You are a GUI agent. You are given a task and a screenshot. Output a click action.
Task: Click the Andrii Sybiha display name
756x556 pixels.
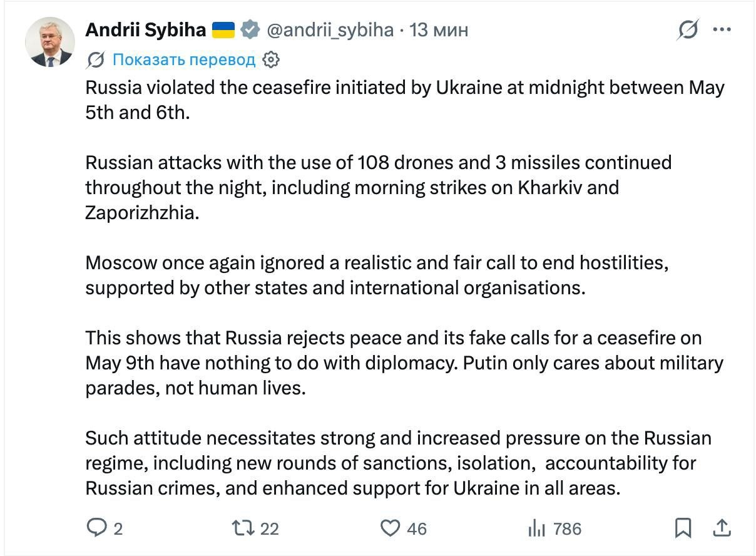146,29
